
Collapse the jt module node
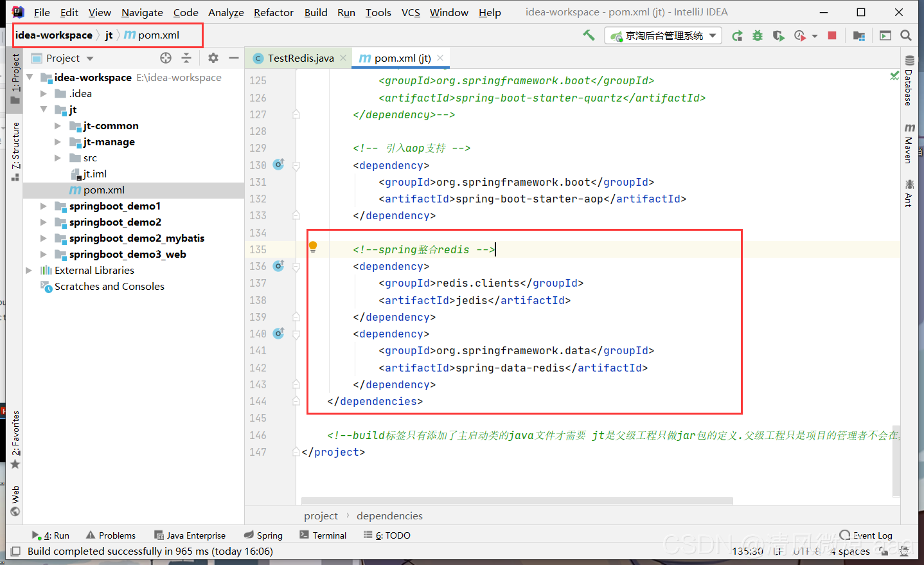[x=44, y=109]
